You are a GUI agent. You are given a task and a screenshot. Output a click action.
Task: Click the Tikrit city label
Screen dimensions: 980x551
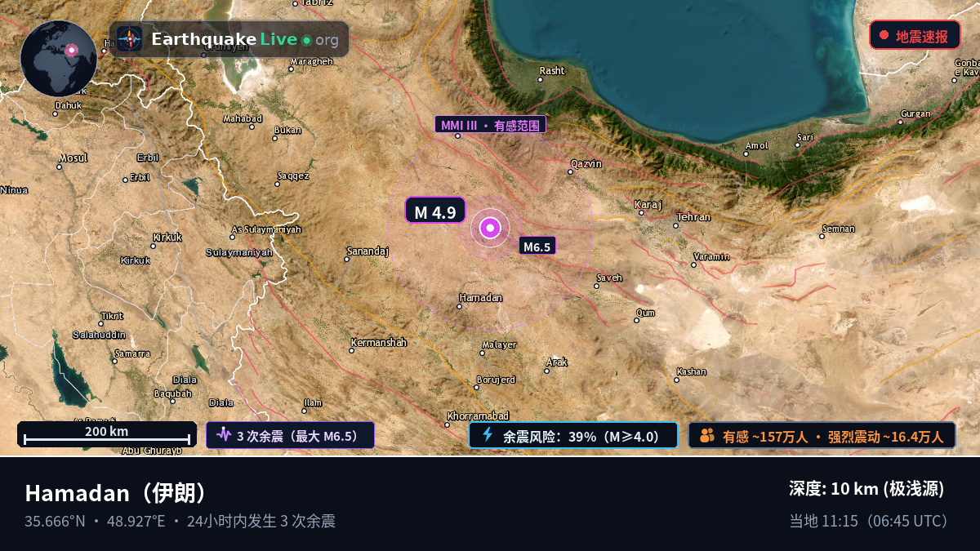112,316
